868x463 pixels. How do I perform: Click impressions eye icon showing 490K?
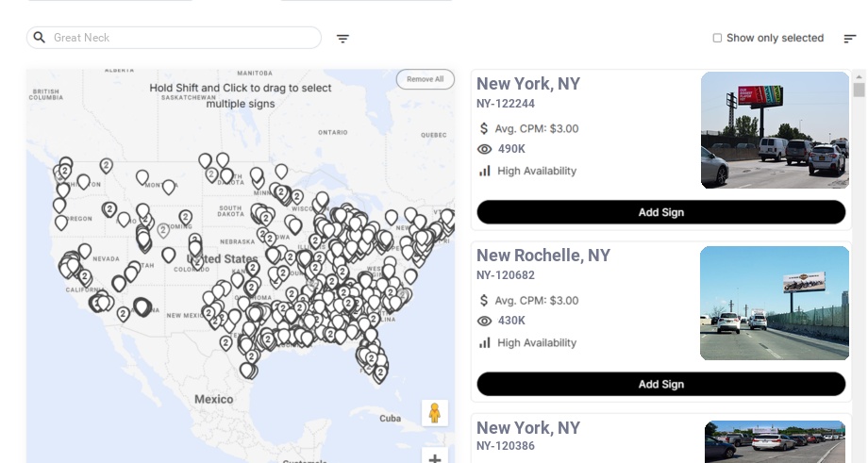485,149
